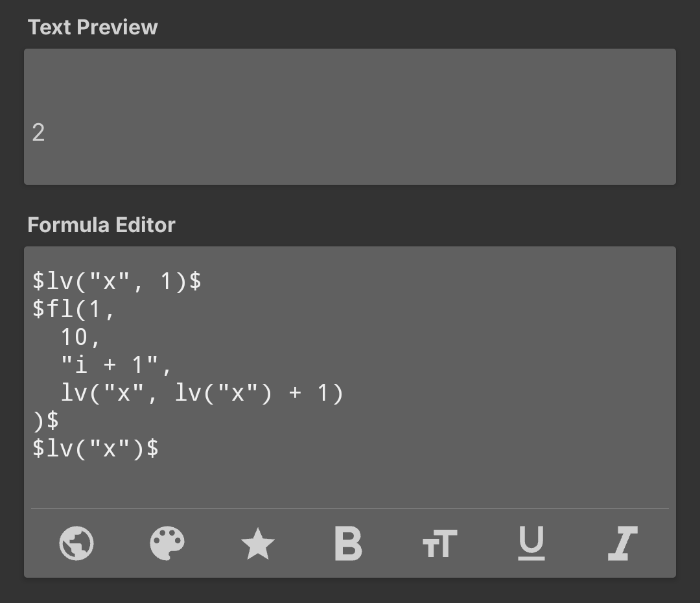
Task: Click the Text Preview heading
Action: [93, 27]
